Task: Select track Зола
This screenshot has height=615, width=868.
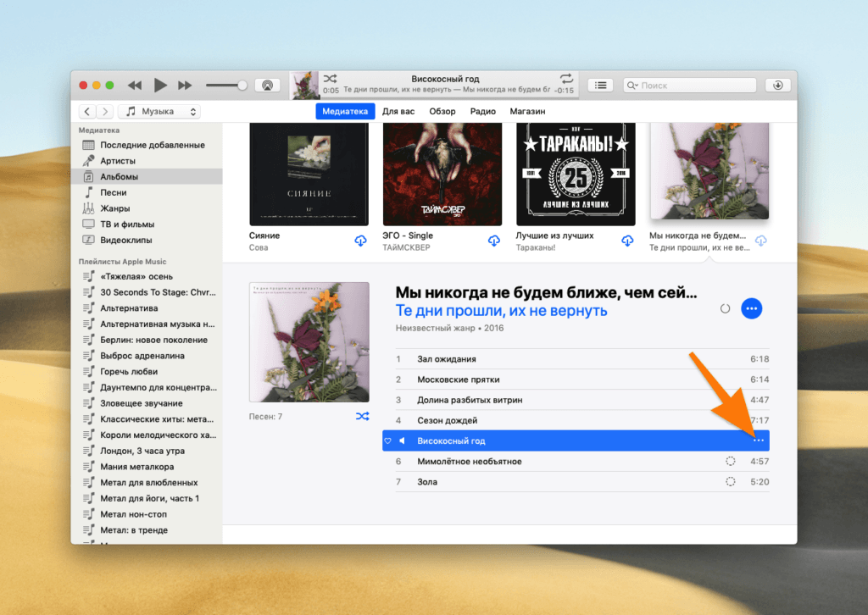Action: pos(582,482)
